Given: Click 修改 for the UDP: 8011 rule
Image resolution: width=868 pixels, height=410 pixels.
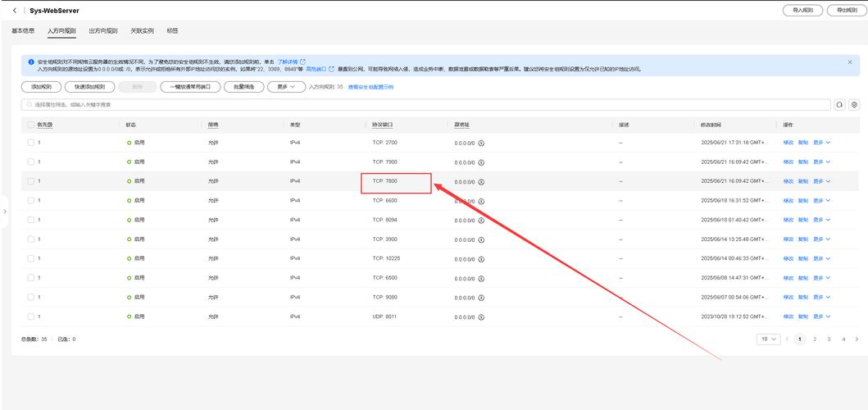Looking at the screenshot, I should point(788,317).
